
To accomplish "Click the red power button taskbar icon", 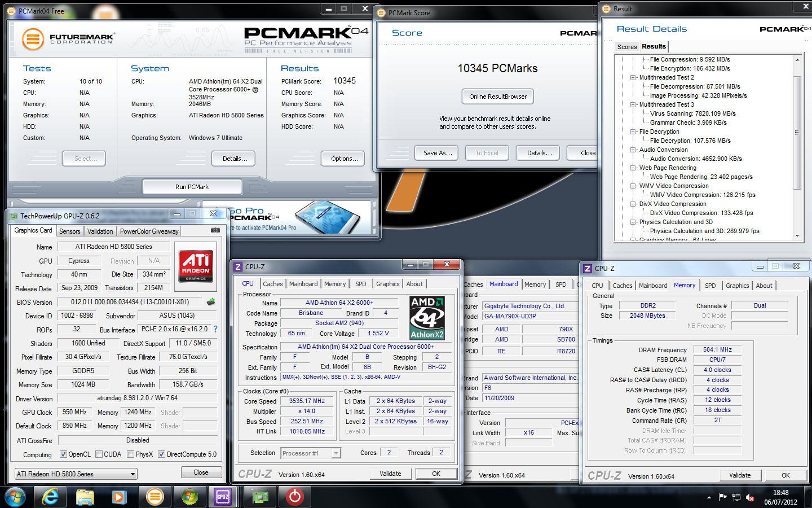I will pos(294,497).
